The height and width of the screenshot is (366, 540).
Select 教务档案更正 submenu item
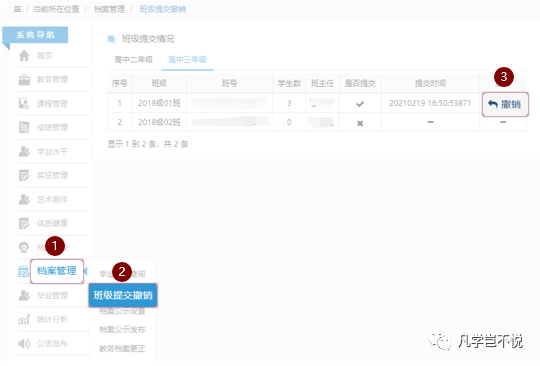[122, 348]
